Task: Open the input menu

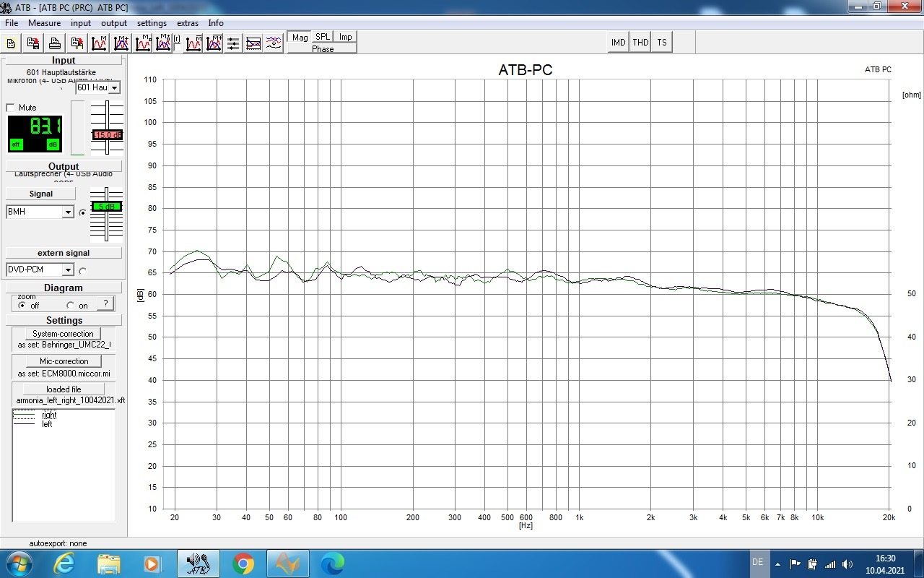Action: tap(81, 23)
